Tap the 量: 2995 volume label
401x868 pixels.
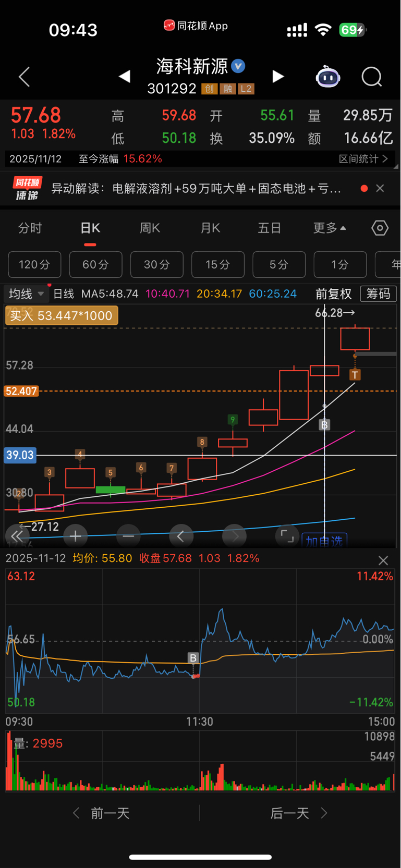tap(38, 744)
